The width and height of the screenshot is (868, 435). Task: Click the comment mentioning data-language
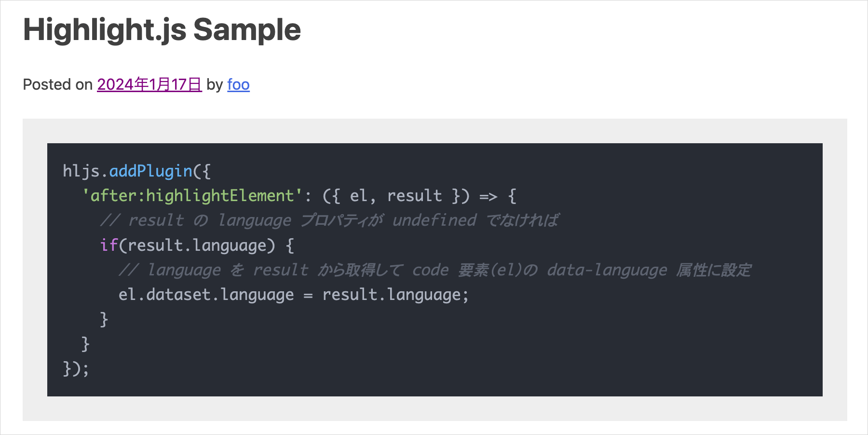tap(434, 270)
